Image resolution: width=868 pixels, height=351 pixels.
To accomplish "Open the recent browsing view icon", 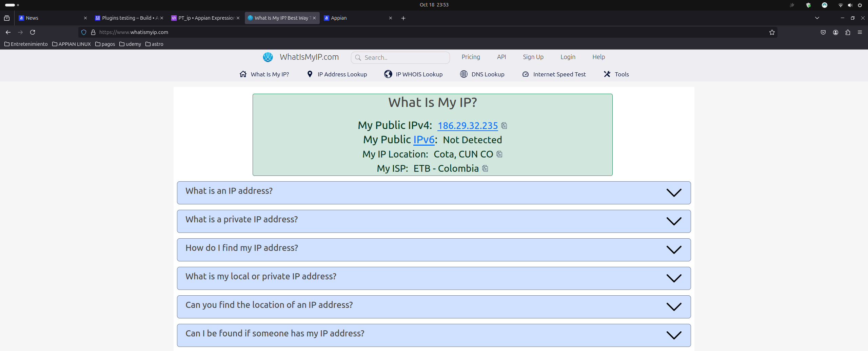I will coord(7,18).
